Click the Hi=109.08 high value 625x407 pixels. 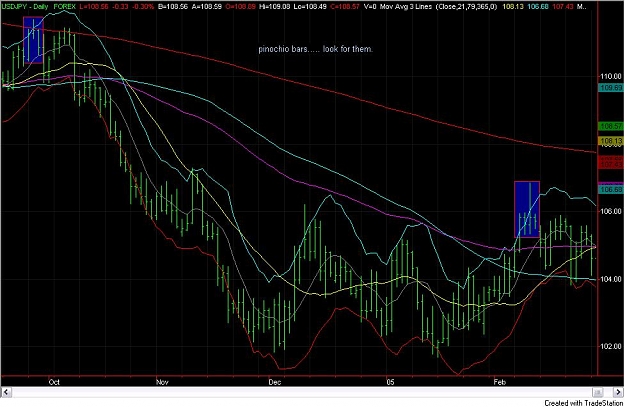(275, 7)
